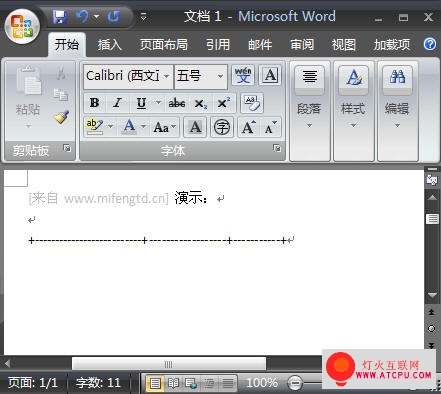
Task: Toggle strikethrough abc
Action: 177,103
